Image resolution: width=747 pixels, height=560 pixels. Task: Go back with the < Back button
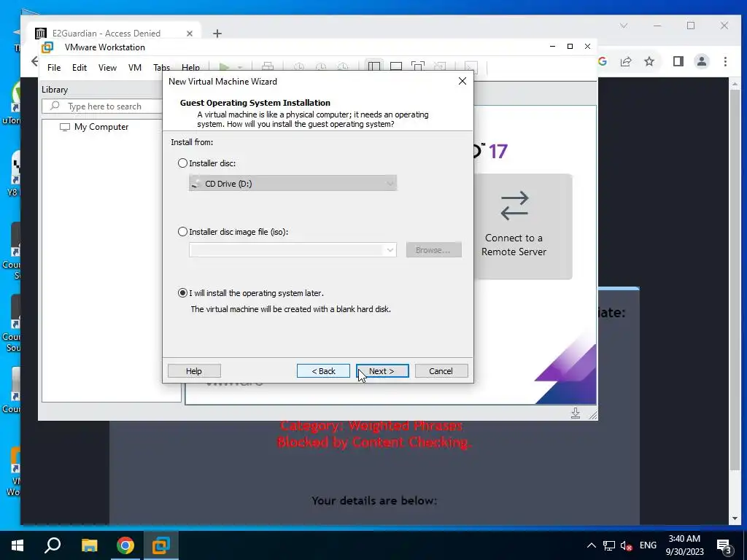click(323, 371)
